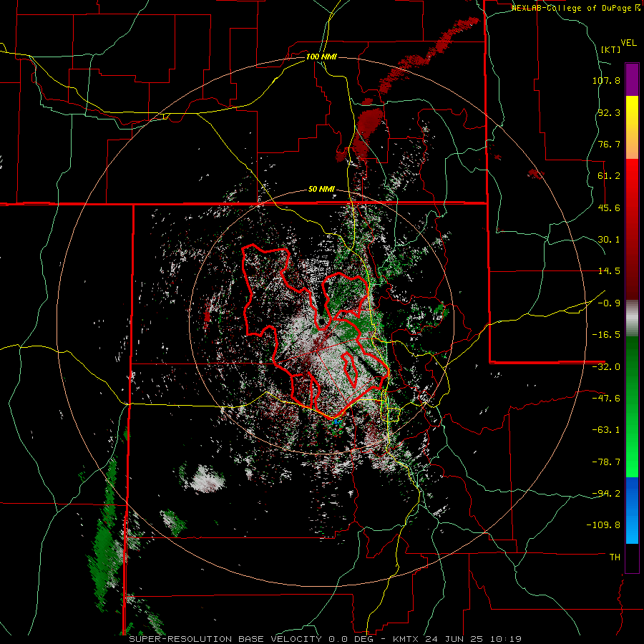Click the gray-white echo blob southwest of radar

click(208, 479)
